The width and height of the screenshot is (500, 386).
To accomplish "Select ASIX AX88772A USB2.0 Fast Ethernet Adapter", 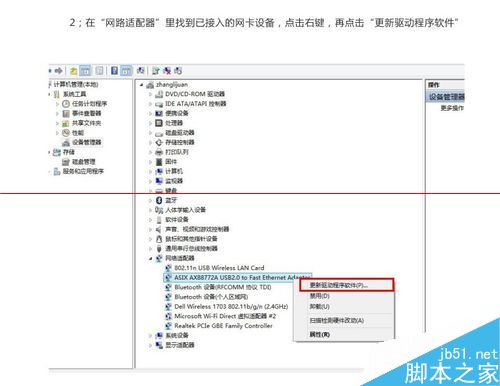I will tap(238, 278).
